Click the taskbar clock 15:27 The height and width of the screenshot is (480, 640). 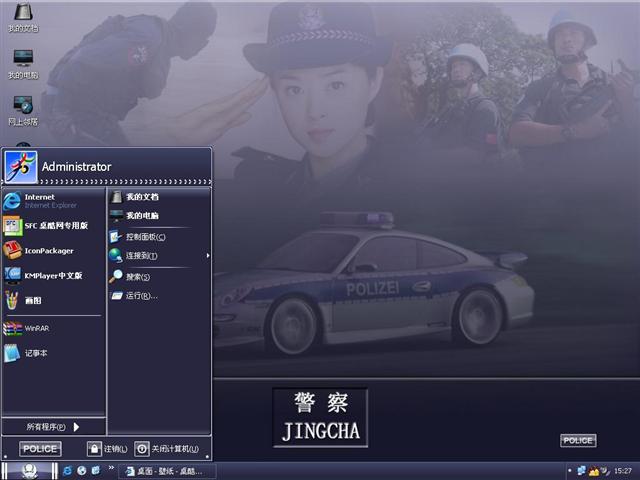point(623,471)
